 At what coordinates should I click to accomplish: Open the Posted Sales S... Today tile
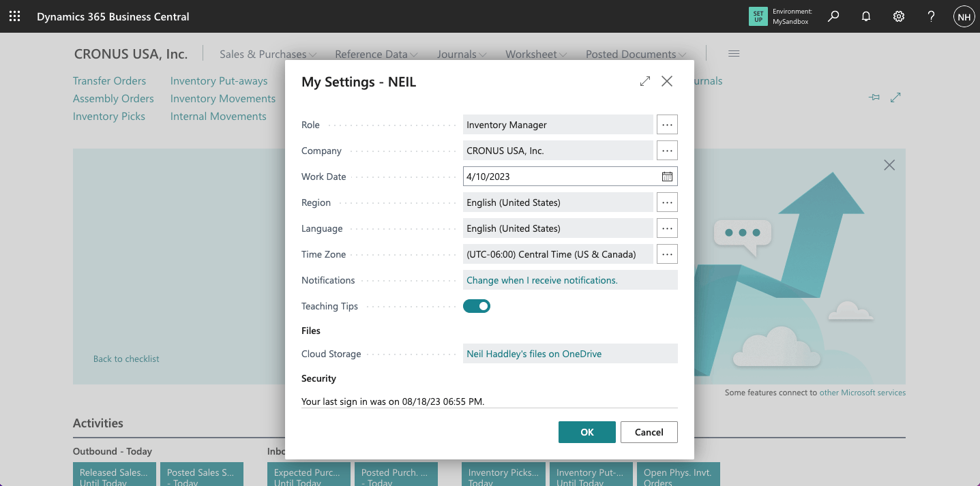pyautogui.click(x=201, y=474)
